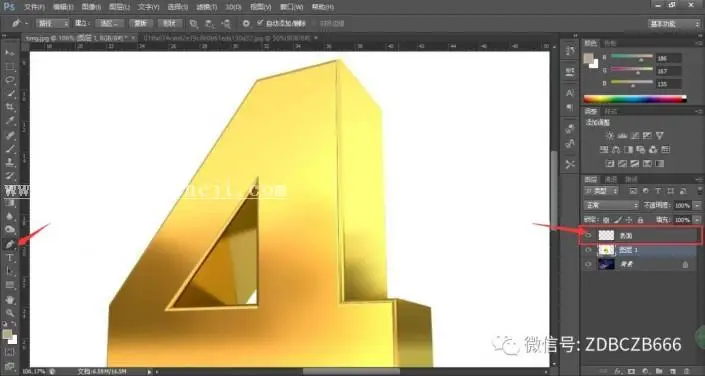This screenshot has width=705, height=376.
Task: Open the 文件(F) menu
Action: (x=34, y=7)
